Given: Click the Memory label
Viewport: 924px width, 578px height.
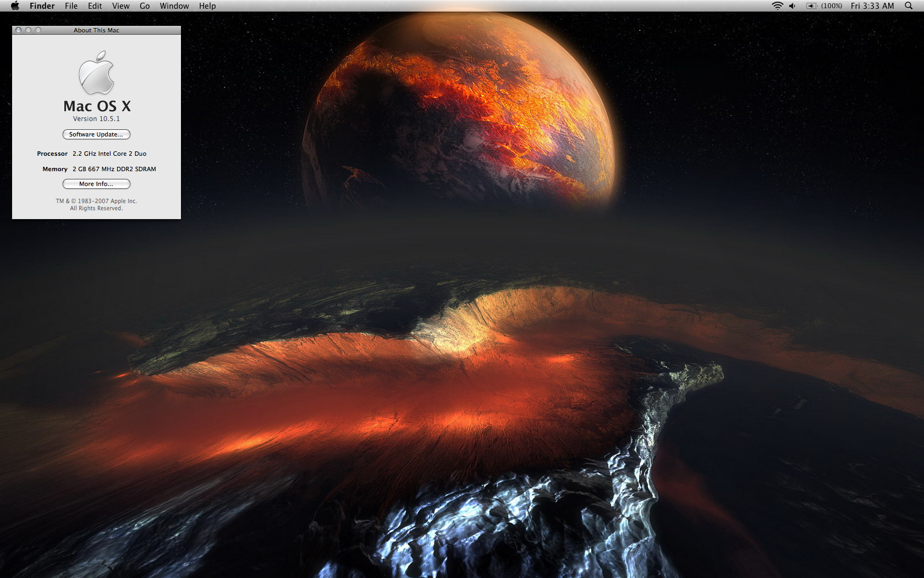Looking at the screenshot, I should tap(55, 169).
